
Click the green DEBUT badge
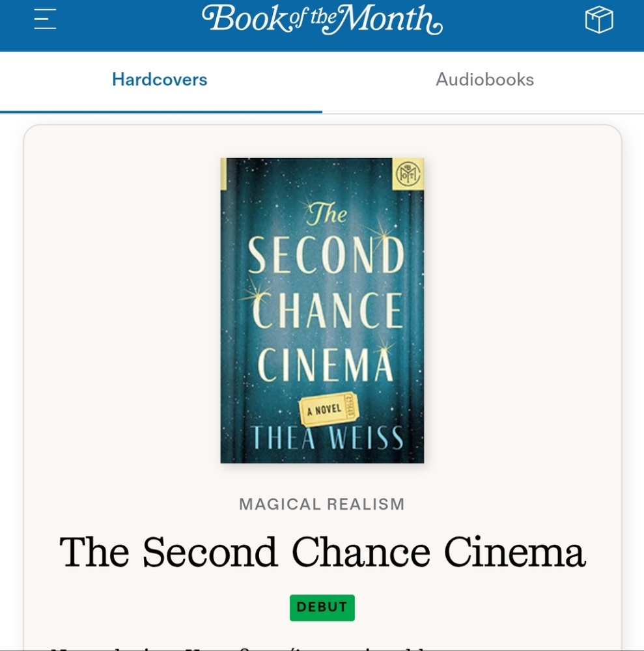pos(322,607)
